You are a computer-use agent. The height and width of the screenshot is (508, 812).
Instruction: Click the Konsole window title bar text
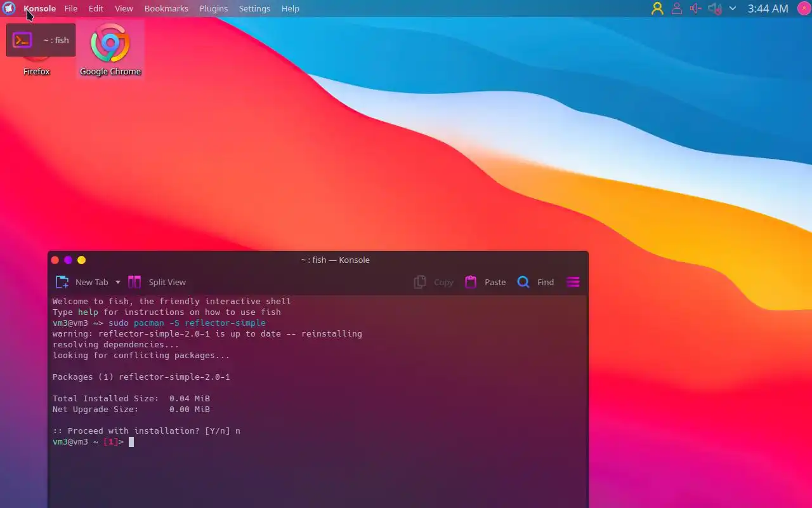coord(336,260)
